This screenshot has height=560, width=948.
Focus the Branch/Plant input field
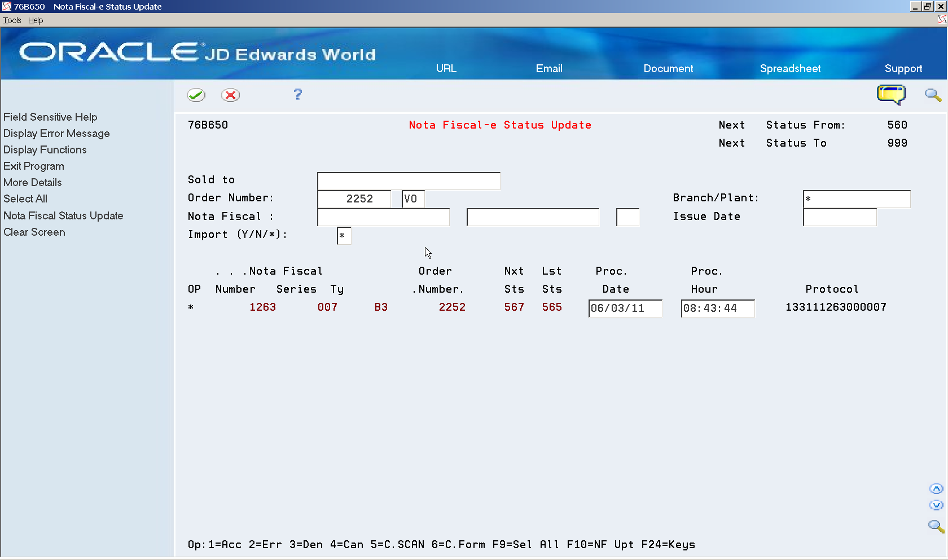[857, 199]
